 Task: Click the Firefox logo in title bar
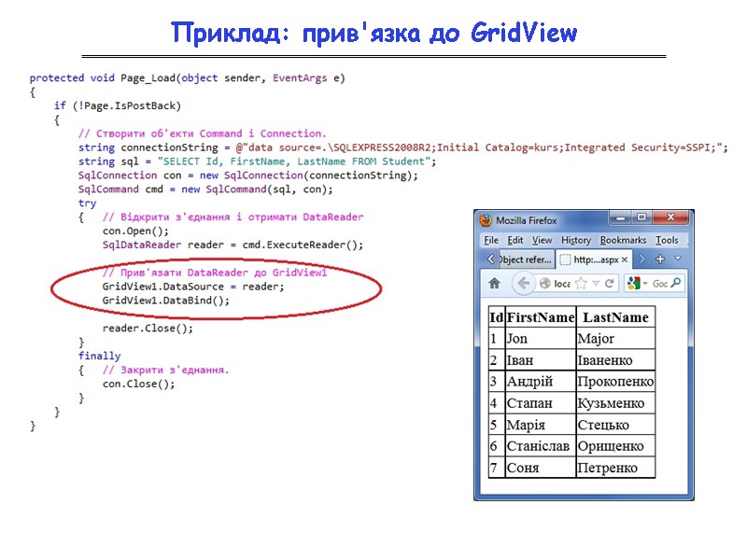[486, 220]
